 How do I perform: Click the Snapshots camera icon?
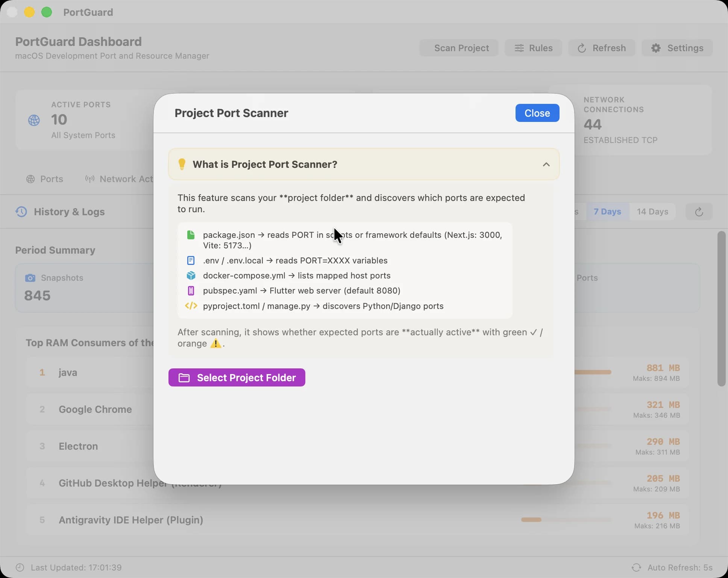(x=30, y=278)
